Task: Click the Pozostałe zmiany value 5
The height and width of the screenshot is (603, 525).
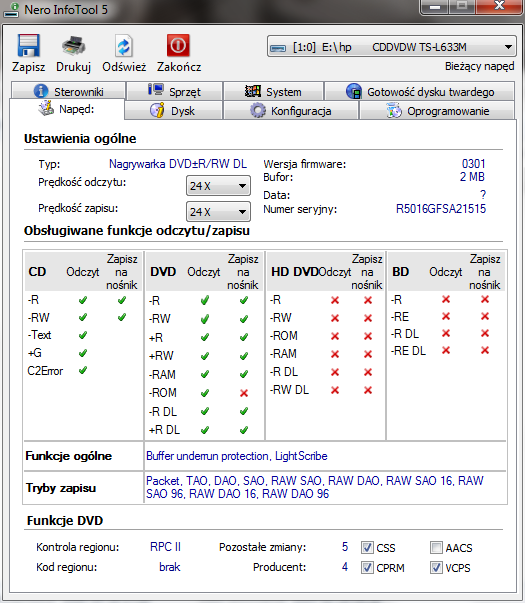Action: pos(345,547)
